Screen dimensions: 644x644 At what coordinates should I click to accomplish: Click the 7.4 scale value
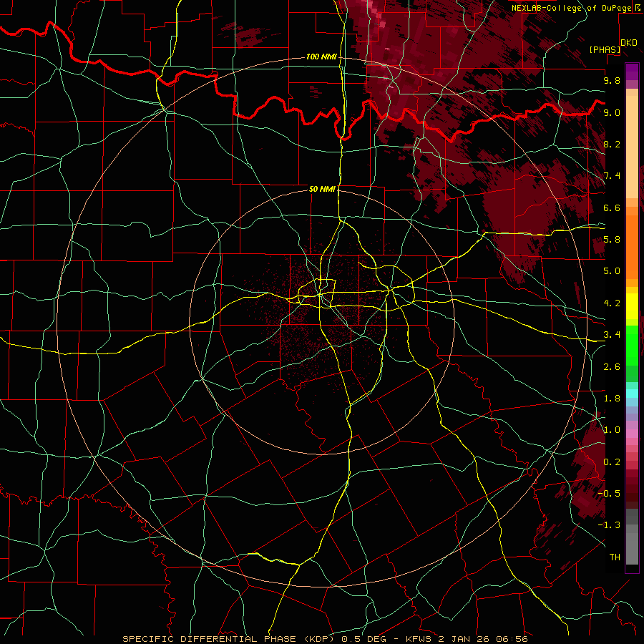click(612, 176)
